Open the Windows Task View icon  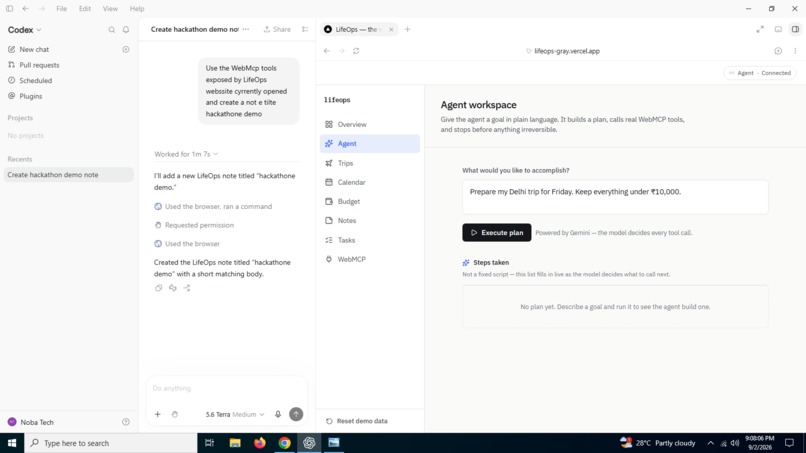(x=209, y=443)
